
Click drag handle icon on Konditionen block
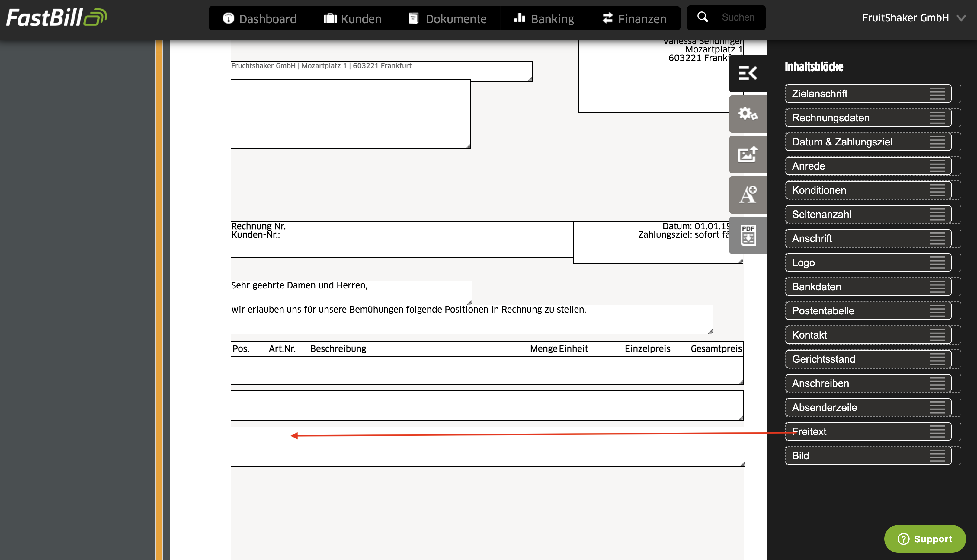pyautogui.click(x=937, y=190)
